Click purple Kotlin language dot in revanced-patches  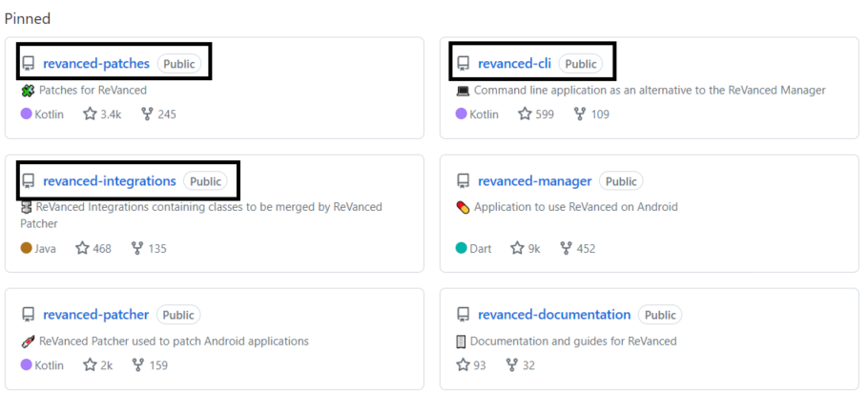[26, 114]
